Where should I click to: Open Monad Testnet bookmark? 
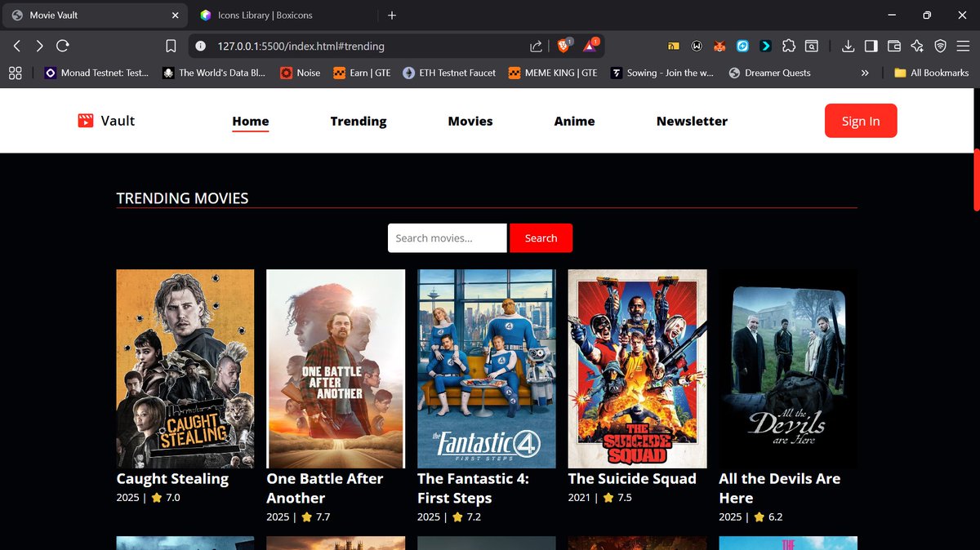point(96,73)
